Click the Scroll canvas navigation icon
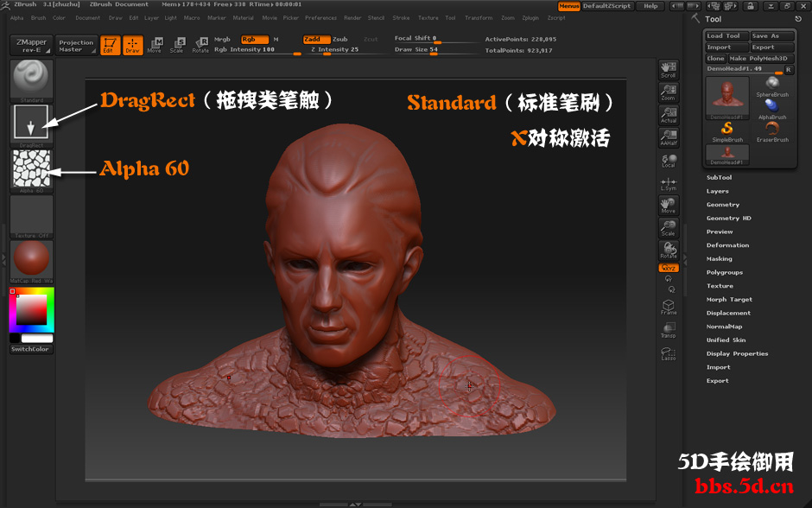 click(669, 70)
